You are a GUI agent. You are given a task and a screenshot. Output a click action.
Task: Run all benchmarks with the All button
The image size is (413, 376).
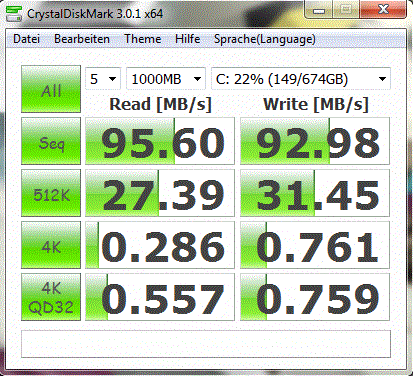(x=51, y=89)
